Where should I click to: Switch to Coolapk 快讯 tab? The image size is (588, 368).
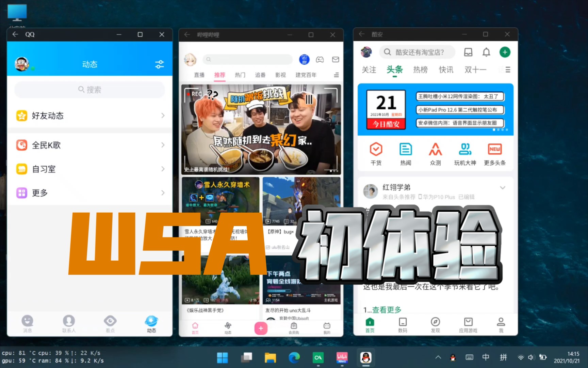click(446, 70)
